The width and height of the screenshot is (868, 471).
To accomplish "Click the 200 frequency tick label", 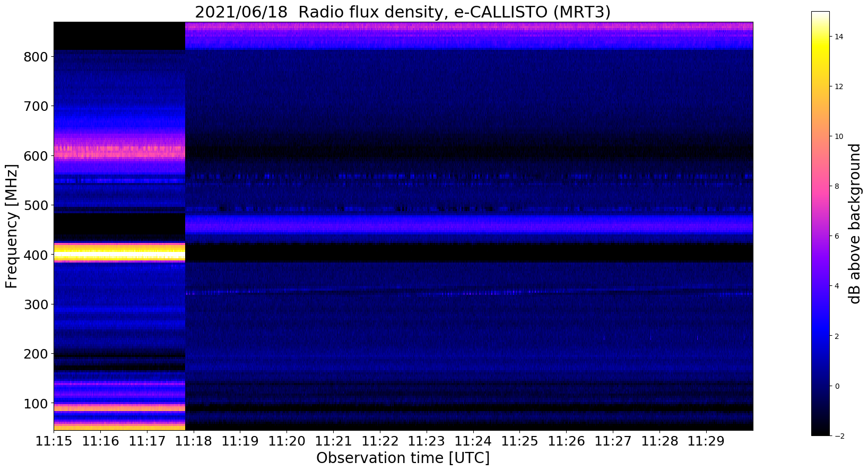I will click(x=36, y=354).
